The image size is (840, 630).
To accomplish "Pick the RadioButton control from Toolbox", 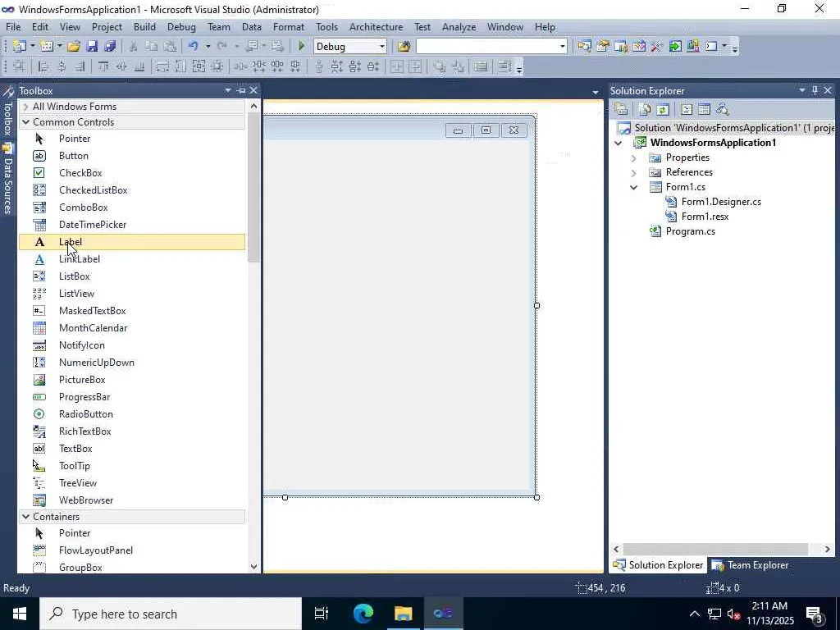I will pyautogui.click(x=132, y=414).
